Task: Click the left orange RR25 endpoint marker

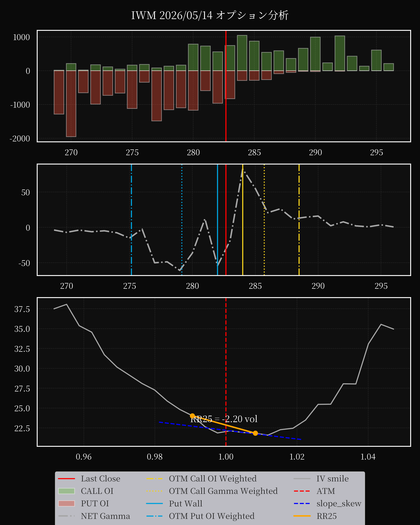Action: click(192, 416)
